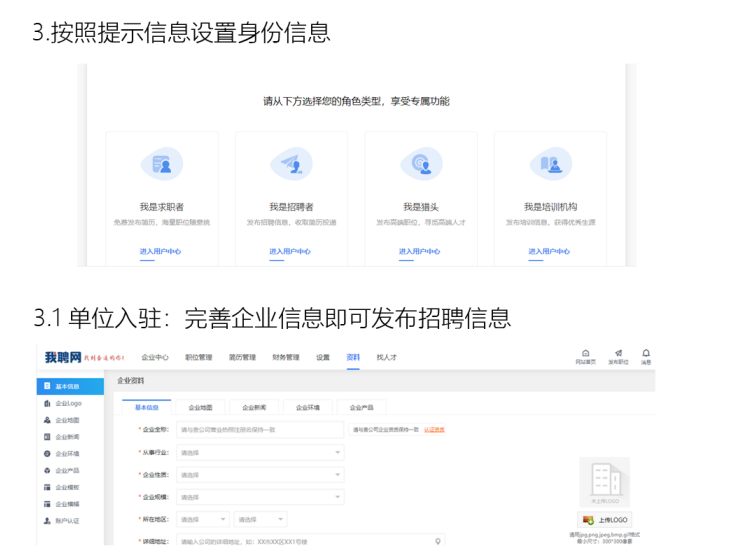The image size is (742, 559).
Task: Expand the 企业规模 company size dropdown
Action: click(260, 497)
